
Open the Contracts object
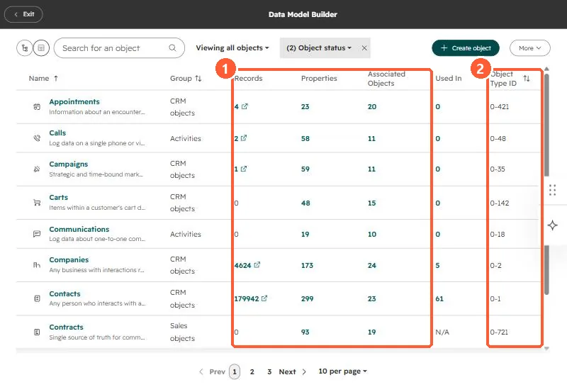(x=66, y=327)
